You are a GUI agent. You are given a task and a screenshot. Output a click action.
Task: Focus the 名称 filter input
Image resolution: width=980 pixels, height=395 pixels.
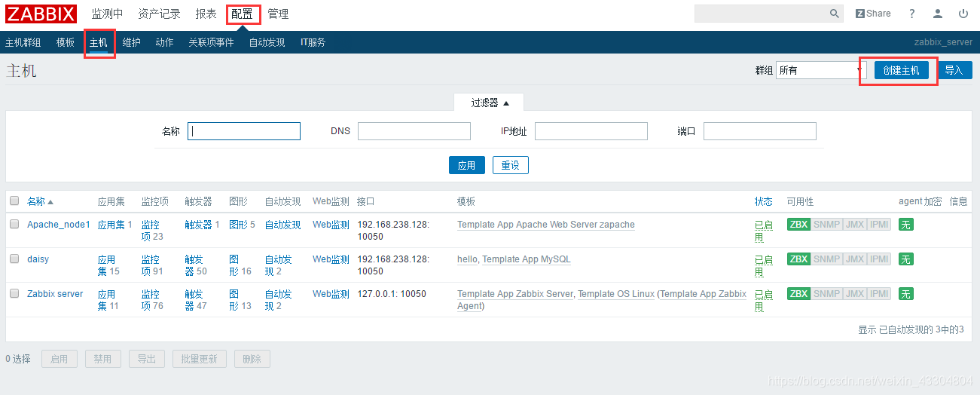click(244, 131)
